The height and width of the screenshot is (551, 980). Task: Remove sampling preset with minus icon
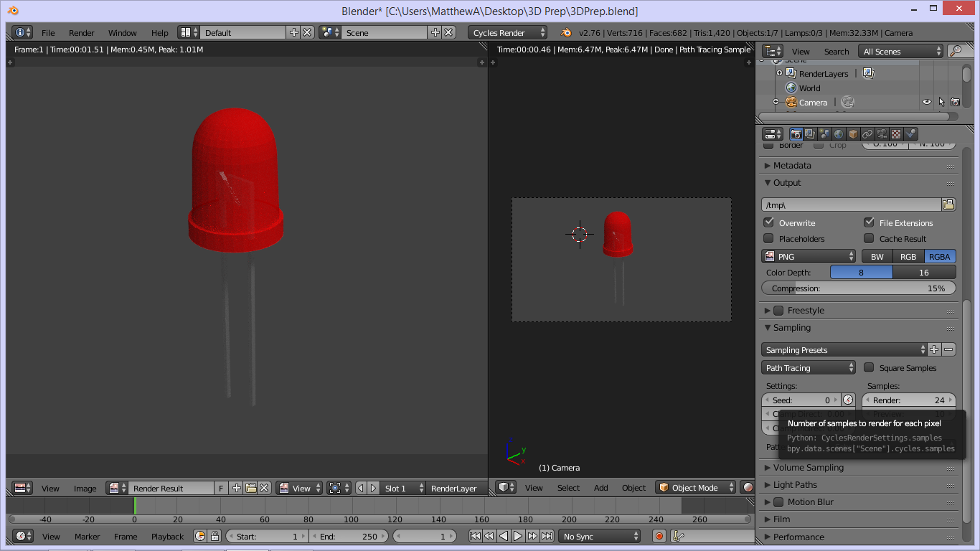coord(948,349)
